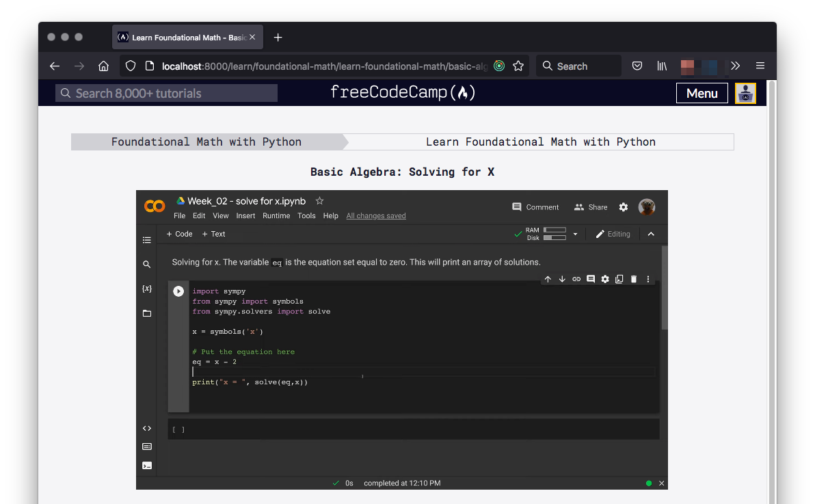
Task: Toggle tracking protection shield
Action: coord(130,66)
